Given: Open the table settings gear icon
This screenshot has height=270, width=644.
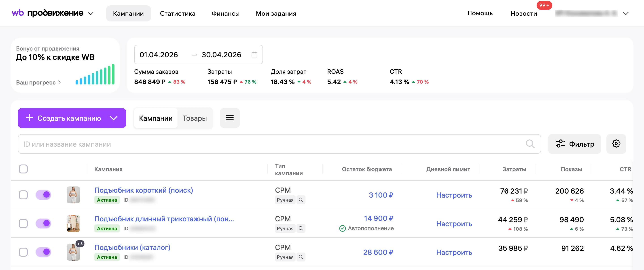Looking at the screenshot, I should (616, 144).
